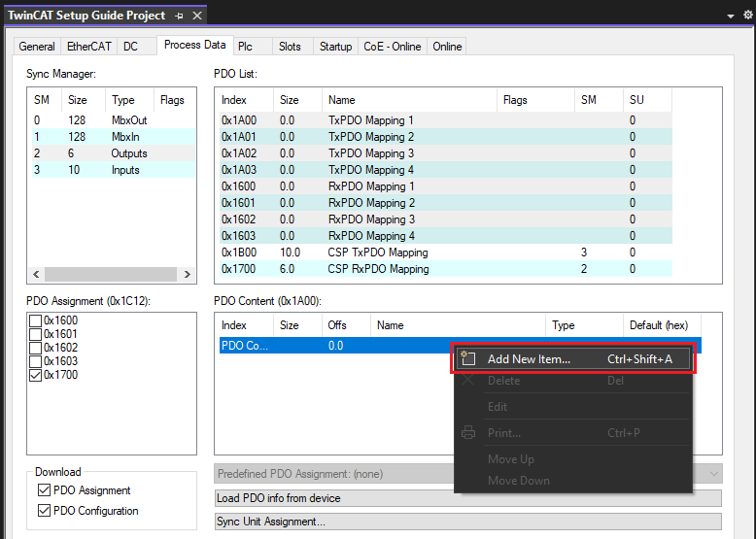Select TxPDO Mapping 4 in PDO List
756x539 pixels.
(445, 170)
